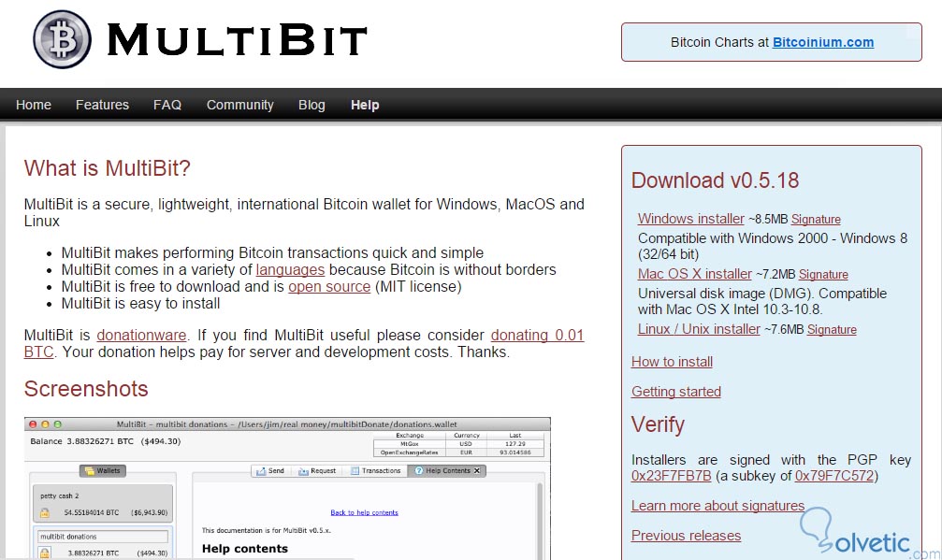
Task: Click the lock icon beside 54.55184014 BTC
Action: (45, 512)
